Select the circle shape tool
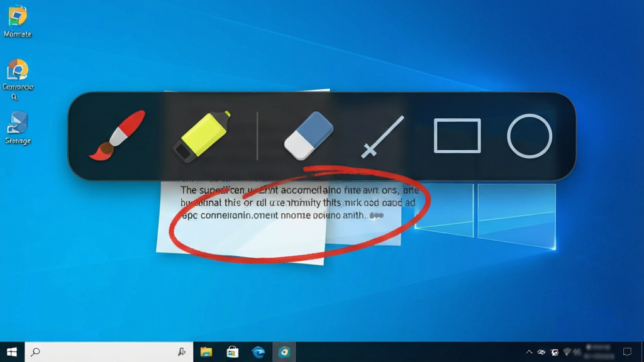 pos(530,136)
